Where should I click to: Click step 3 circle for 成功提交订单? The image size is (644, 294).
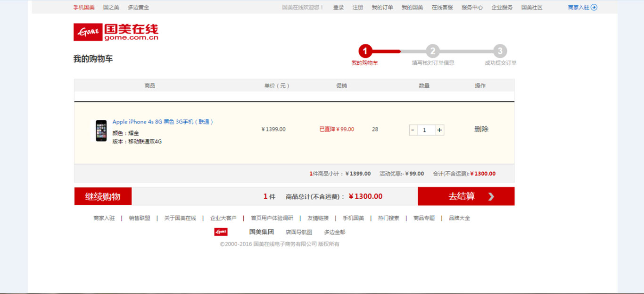[x=500, y=51]
